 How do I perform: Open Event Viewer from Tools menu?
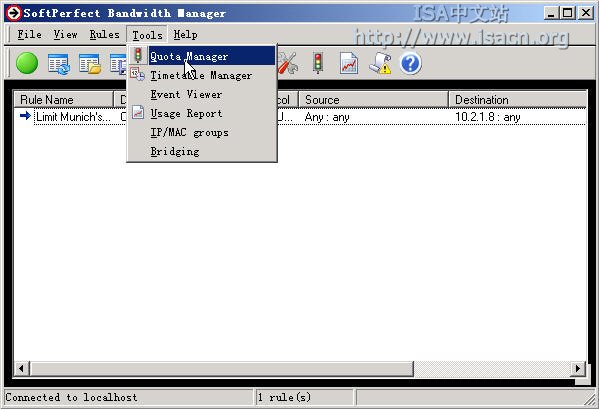pyautogui.click(x=202, y=94)
